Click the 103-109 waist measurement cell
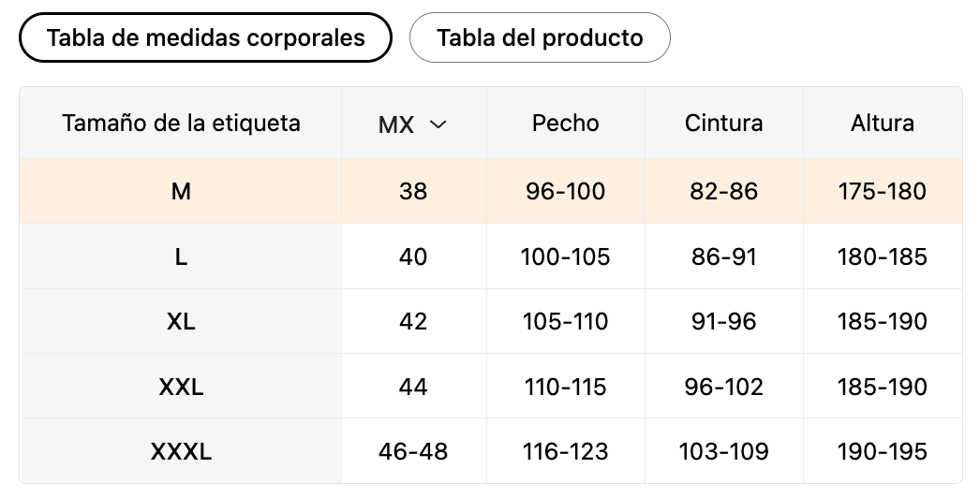Image resolution: width=980 pixels, height=498 pixels. click(x=723, y=451)
